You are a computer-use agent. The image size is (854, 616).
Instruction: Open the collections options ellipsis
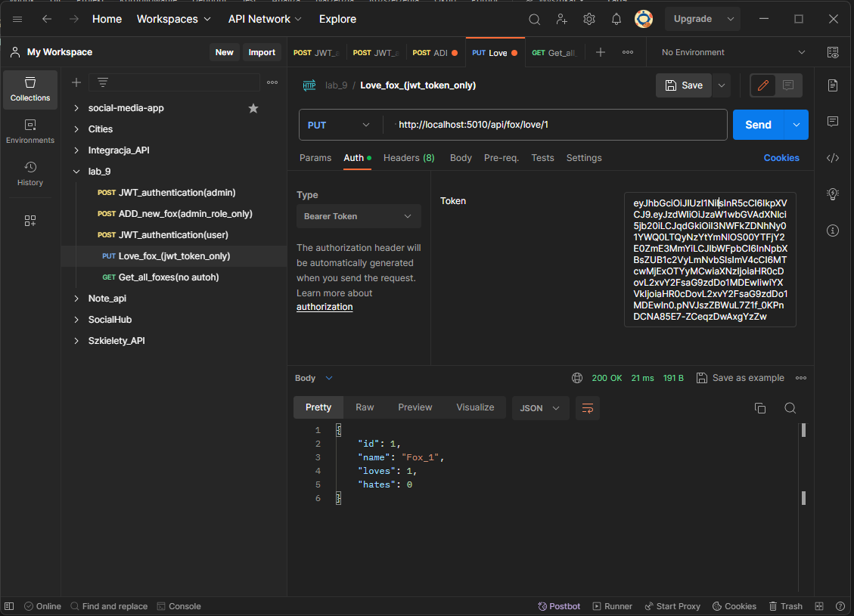click(272, 82)
